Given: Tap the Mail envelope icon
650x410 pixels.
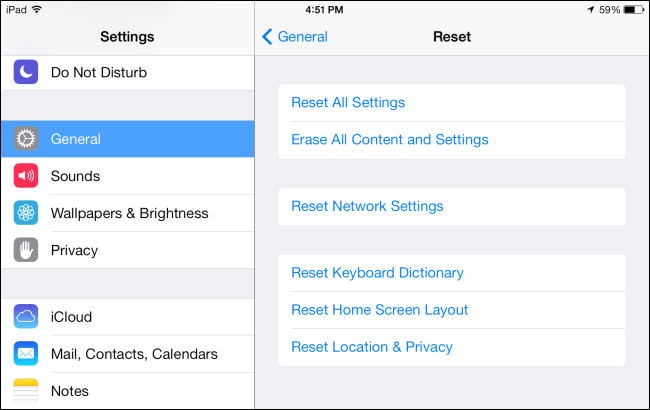Looking at the screenshot, I should click(26, 354).
